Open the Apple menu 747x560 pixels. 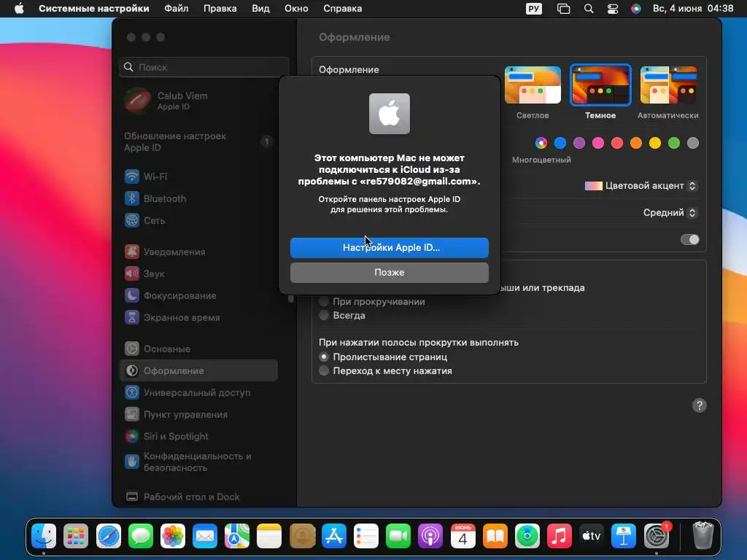coord(19,9)
